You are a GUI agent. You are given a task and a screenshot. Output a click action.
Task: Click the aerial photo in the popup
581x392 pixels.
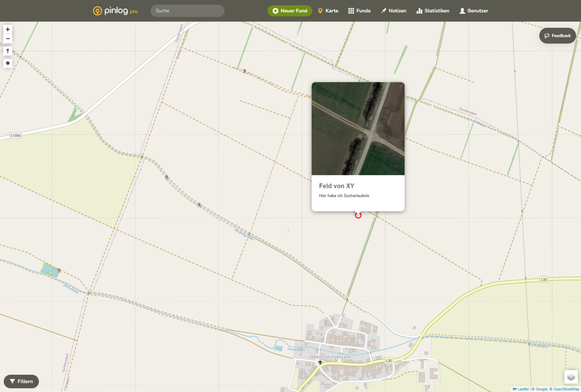point(358,128)
